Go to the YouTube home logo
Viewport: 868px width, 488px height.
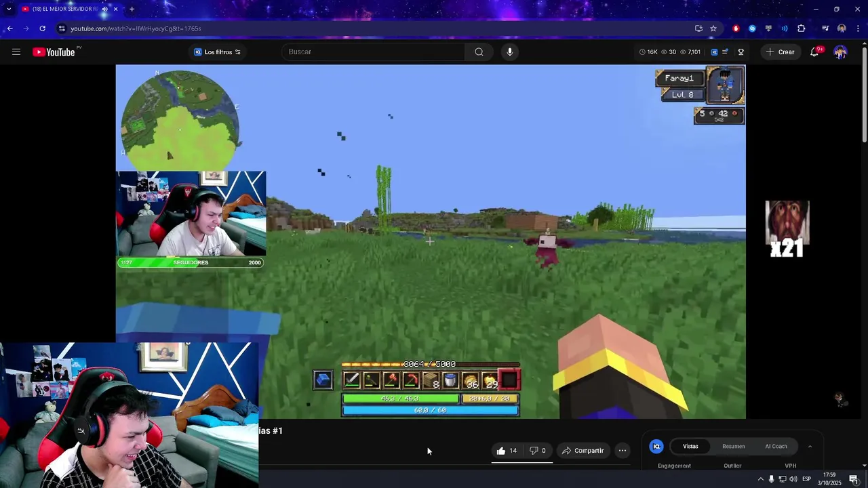[54, 52]
